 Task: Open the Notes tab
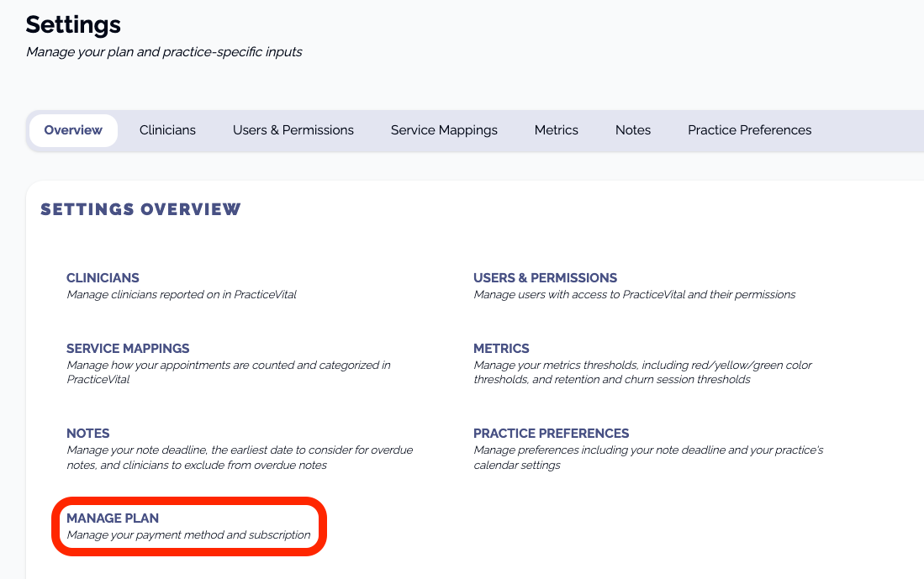tap(633, 130)
